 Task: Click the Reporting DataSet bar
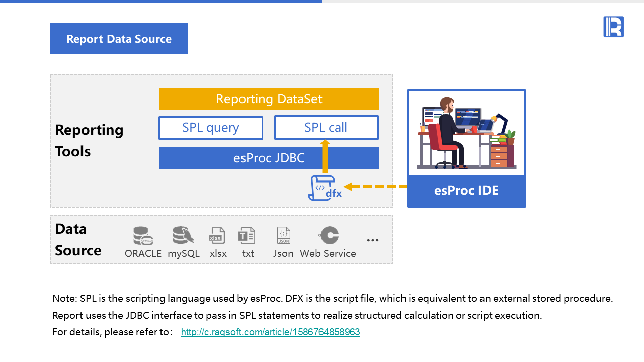click(x=269, y=99)
